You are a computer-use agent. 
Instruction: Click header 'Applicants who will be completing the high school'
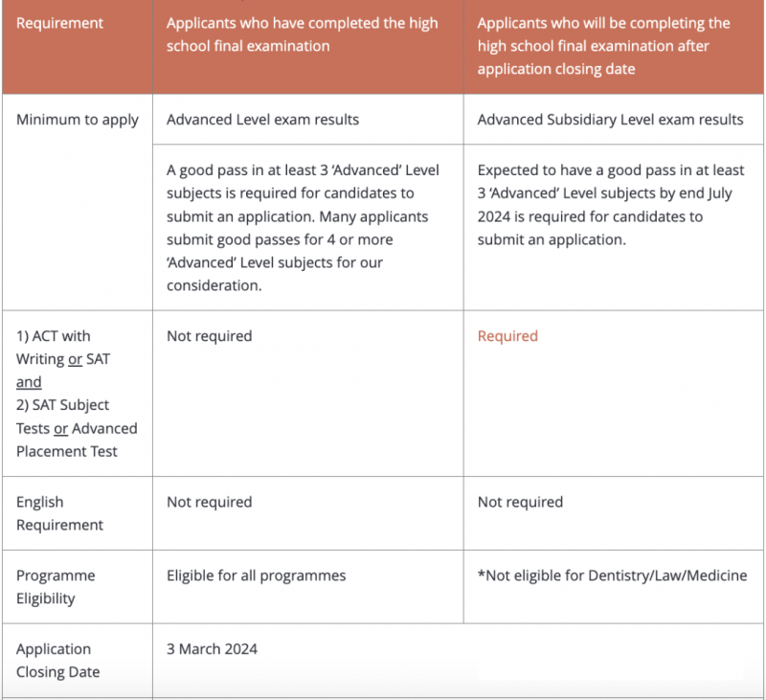tap(603, 46)
